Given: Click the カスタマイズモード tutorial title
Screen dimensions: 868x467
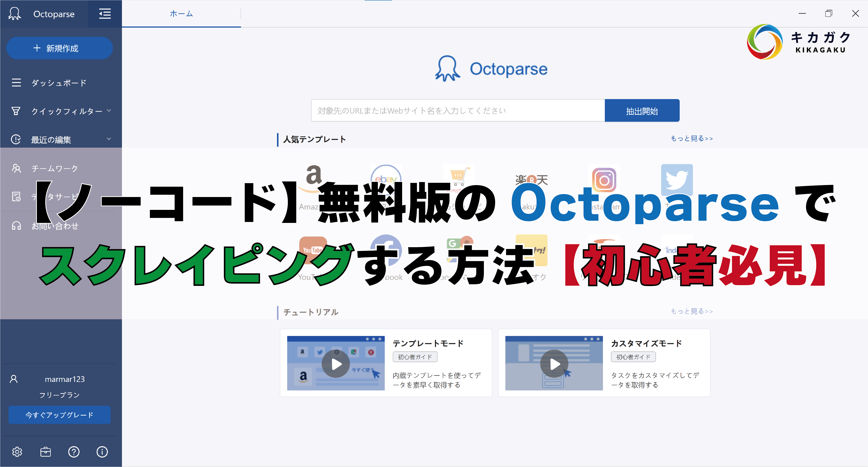Looking at the screenshot, I should point(646,343).
